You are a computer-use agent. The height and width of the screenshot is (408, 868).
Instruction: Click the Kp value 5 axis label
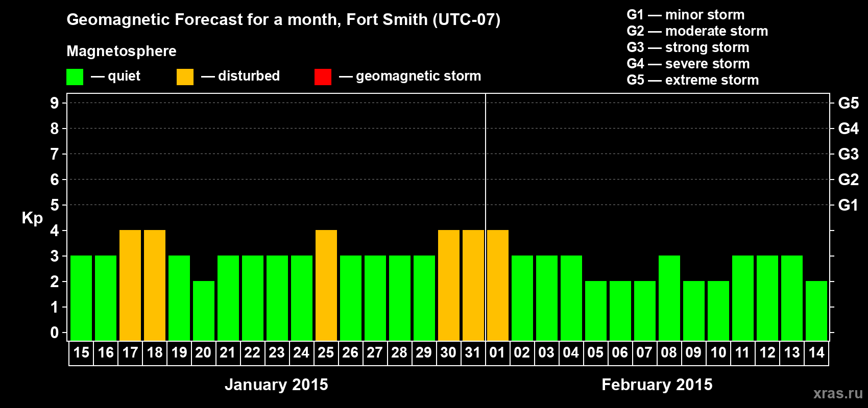(55, 205)
